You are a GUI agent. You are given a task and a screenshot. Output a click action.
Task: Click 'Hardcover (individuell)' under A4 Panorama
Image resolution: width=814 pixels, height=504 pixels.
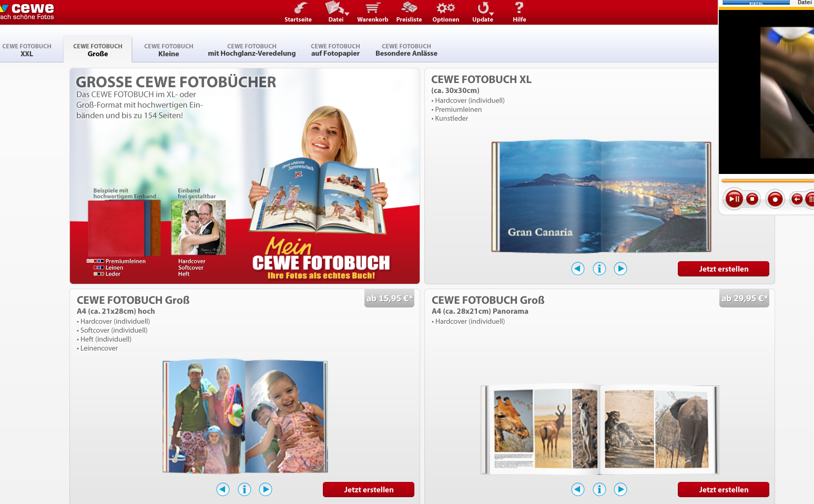[470, 321]
